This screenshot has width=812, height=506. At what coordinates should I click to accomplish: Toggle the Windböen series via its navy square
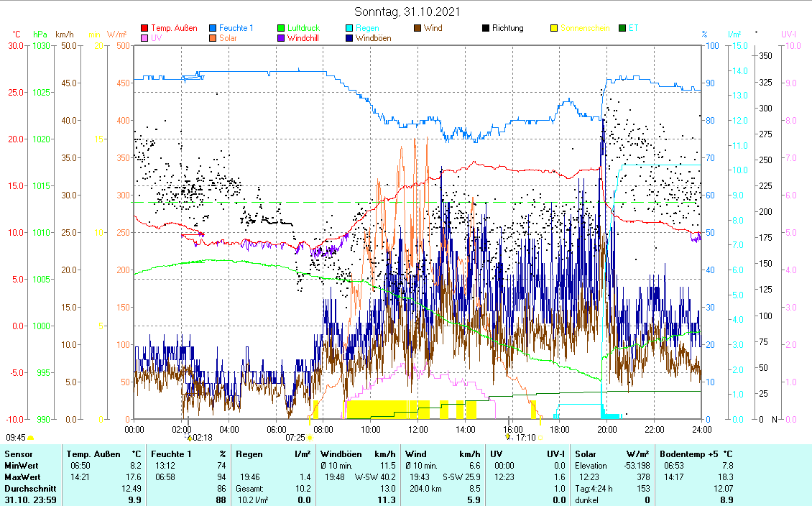(x=349, y=38)
